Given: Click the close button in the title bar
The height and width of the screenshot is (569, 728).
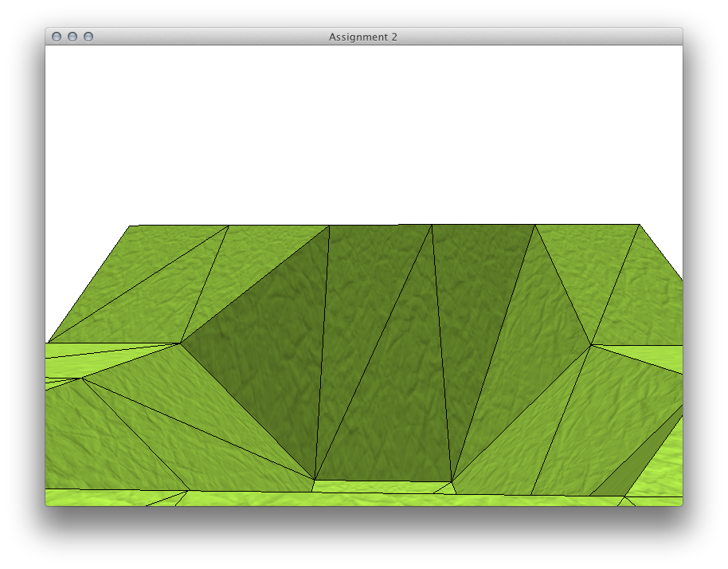Looking at the screenshot, I should (57, 37).
